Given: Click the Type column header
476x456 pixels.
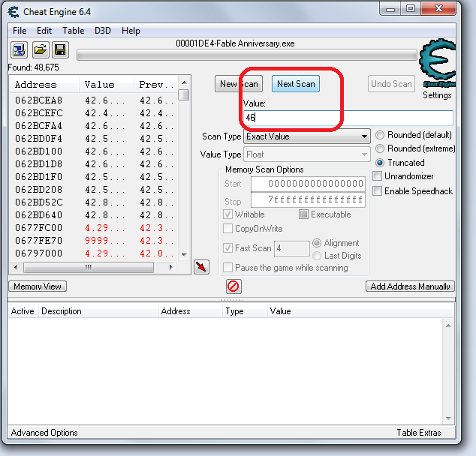Looking at the screenshot, I should pos(245,311).
